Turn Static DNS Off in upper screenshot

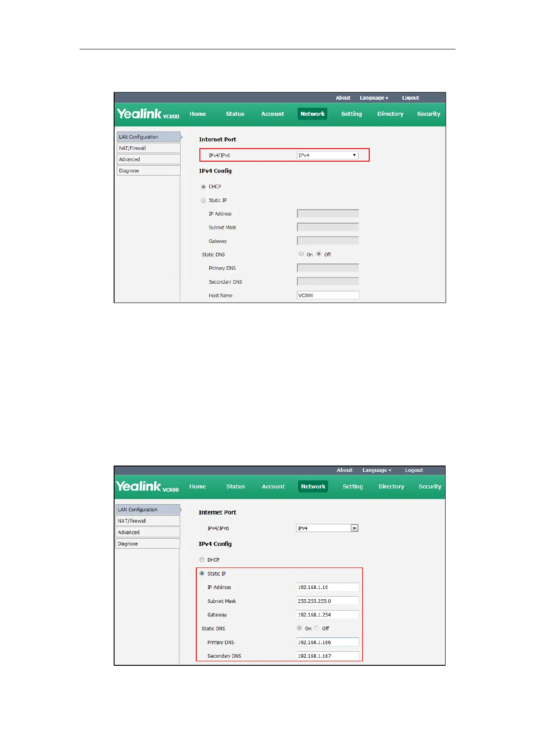(x=319, y=254)
